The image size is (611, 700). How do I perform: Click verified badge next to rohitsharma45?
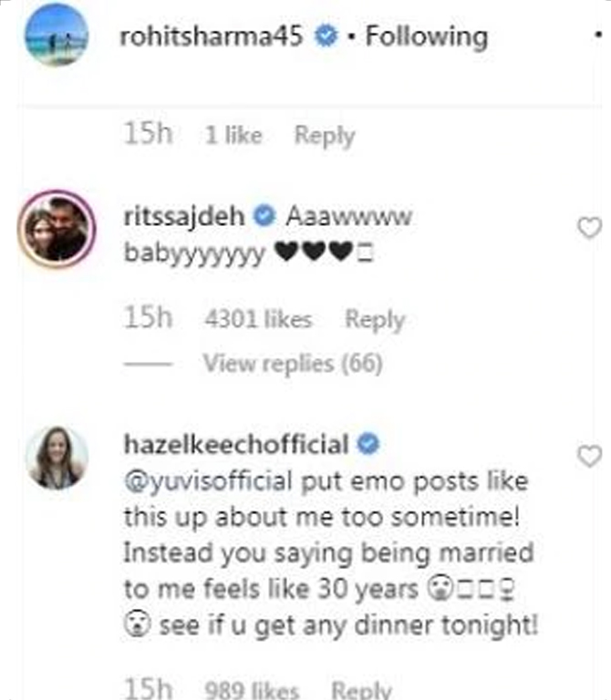tap(324, 36)
